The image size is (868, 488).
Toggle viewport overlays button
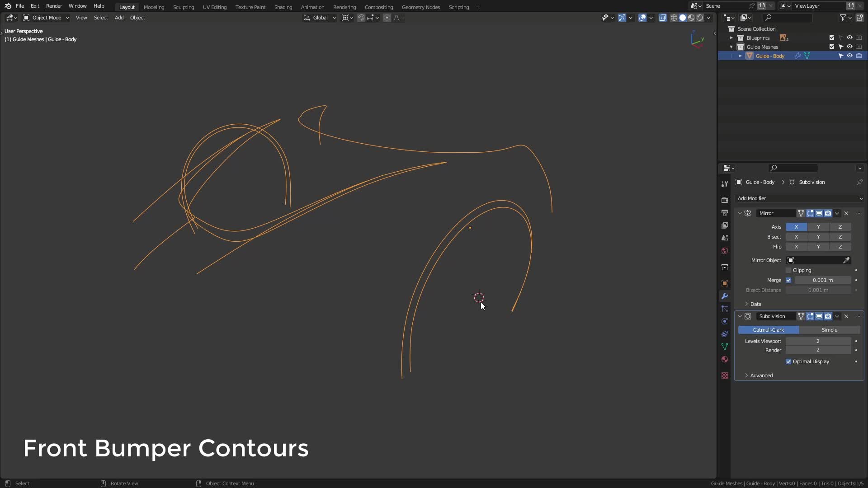[x=642, y=18]
